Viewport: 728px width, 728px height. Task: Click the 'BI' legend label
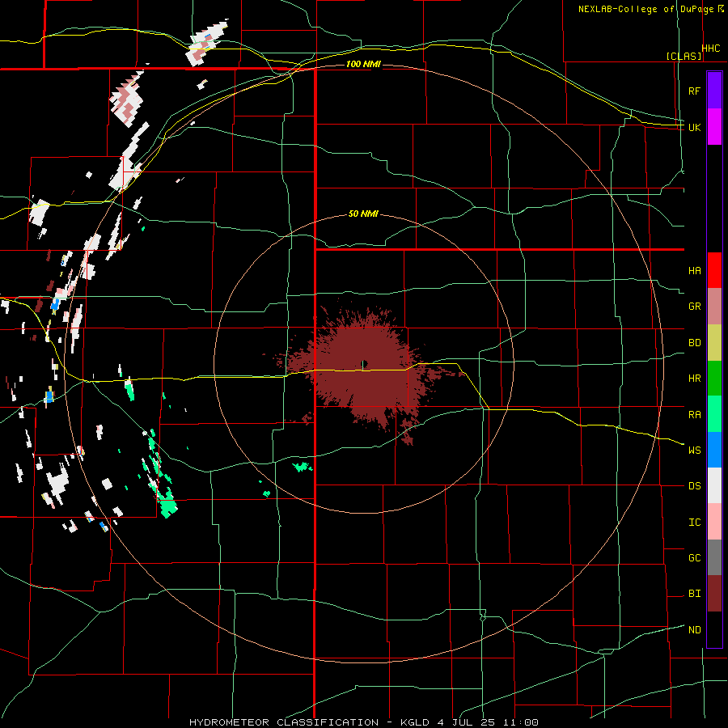(694, 594)
